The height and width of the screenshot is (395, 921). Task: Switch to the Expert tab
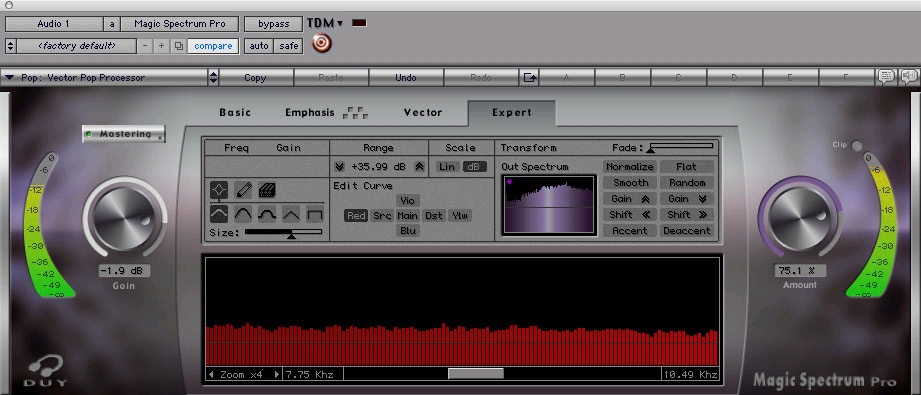tap(512, 112)
